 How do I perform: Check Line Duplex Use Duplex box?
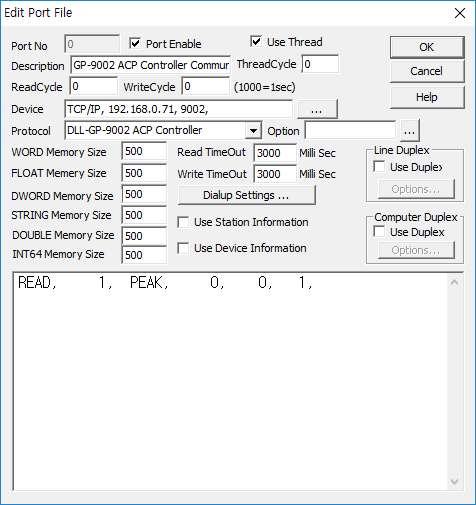point(379,166)
